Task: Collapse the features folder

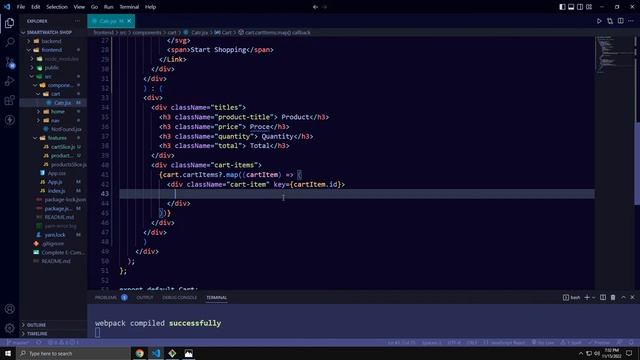Action: 53,138
